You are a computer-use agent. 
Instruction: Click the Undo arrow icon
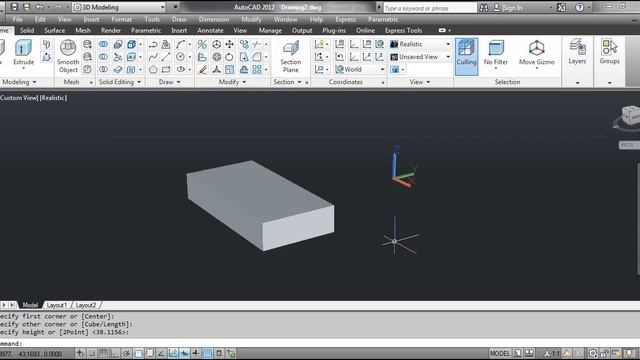click(x=39, y=7)
